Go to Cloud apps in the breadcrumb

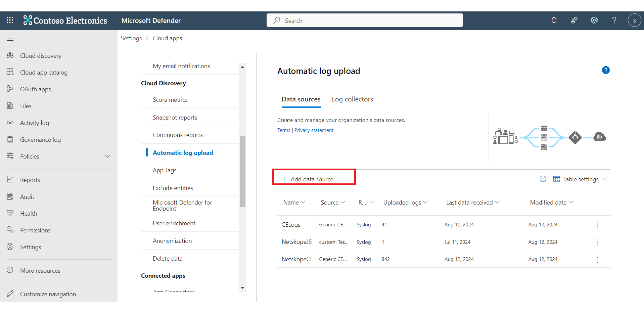point(167,38)
